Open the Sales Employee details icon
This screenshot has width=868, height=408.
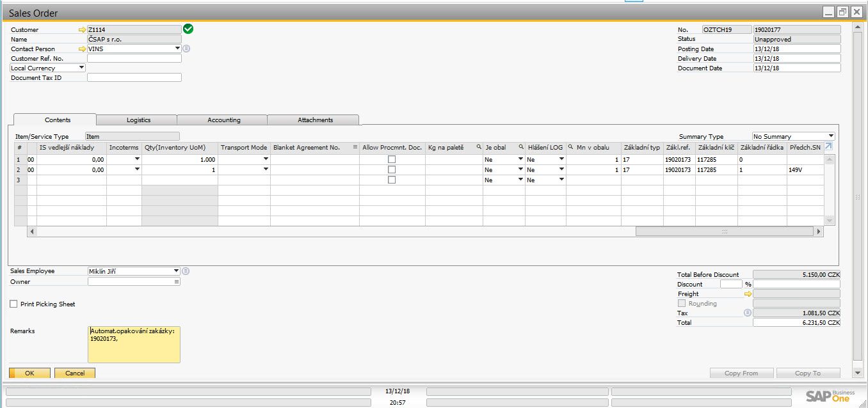click(x=186, y=271)
